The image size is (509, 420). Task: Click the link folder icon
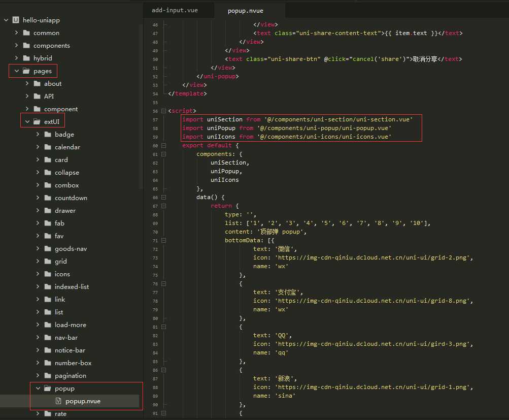pos(48,300)
